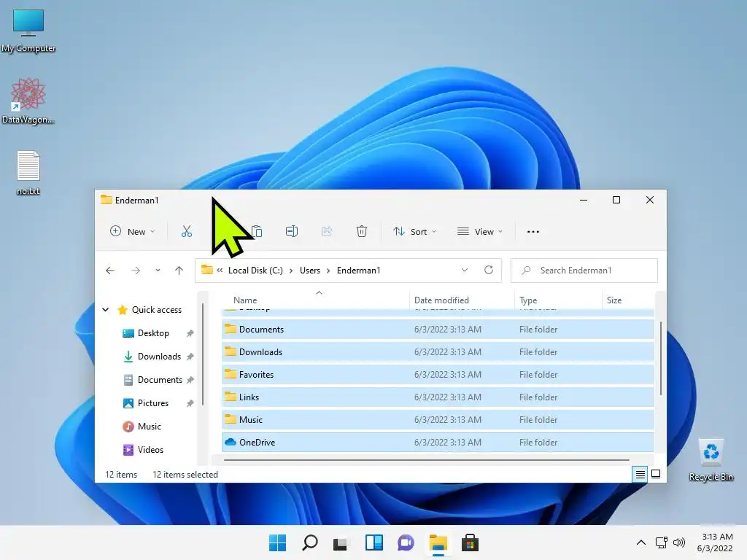The height and width of the screenshot is (560, 747).
Task: Sort by Name column header
Action: coord(315,300)
